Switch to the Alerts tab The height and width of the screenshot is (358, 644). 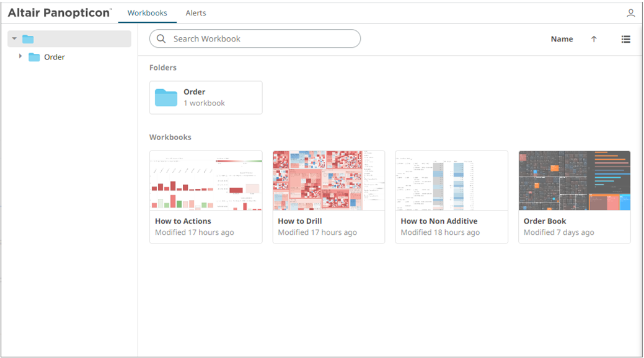[x=196, y=13]
